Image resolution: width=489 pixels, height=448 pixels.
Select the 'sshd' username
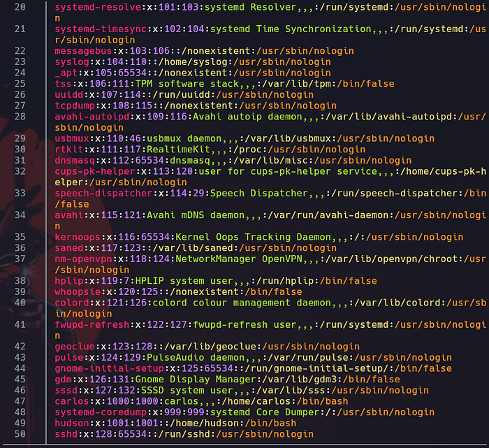[x=66, y=434]
